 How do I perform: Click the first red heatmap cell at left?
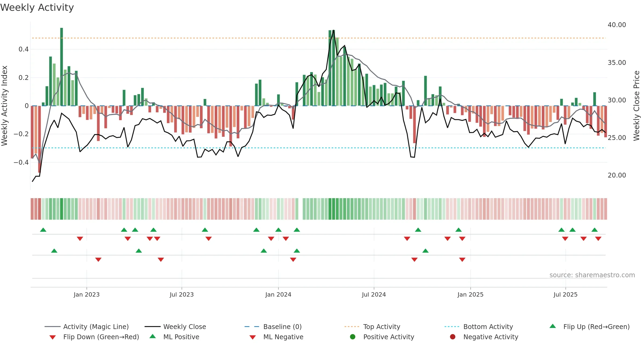[x=32, y=209]
